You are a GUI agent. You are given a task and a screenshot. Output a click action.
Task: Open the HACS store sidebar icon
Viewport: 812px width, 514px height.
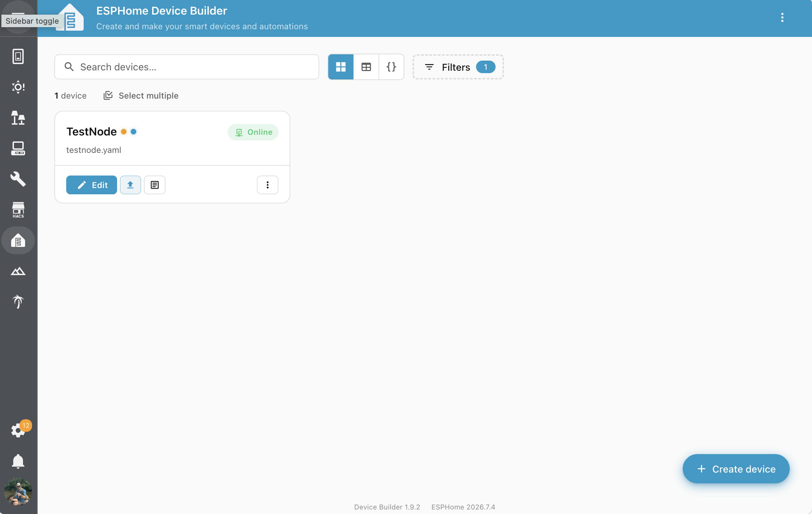point(18,210)
